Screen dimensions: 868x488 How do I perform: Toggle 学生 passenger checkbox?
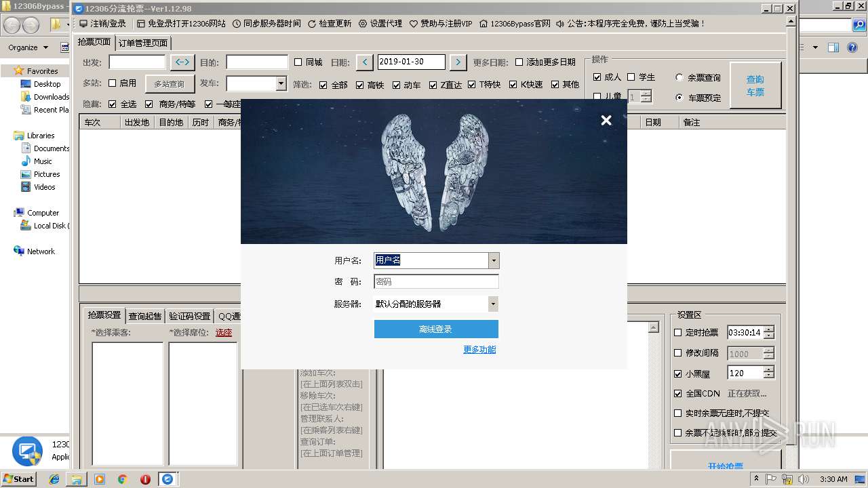click(x=642, y=77)
